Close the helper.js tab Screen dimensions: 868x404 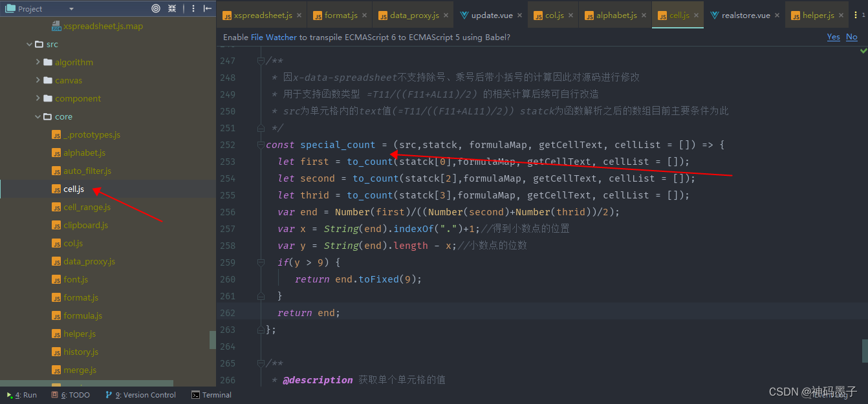pyautogui.click(x=841, y=16)
